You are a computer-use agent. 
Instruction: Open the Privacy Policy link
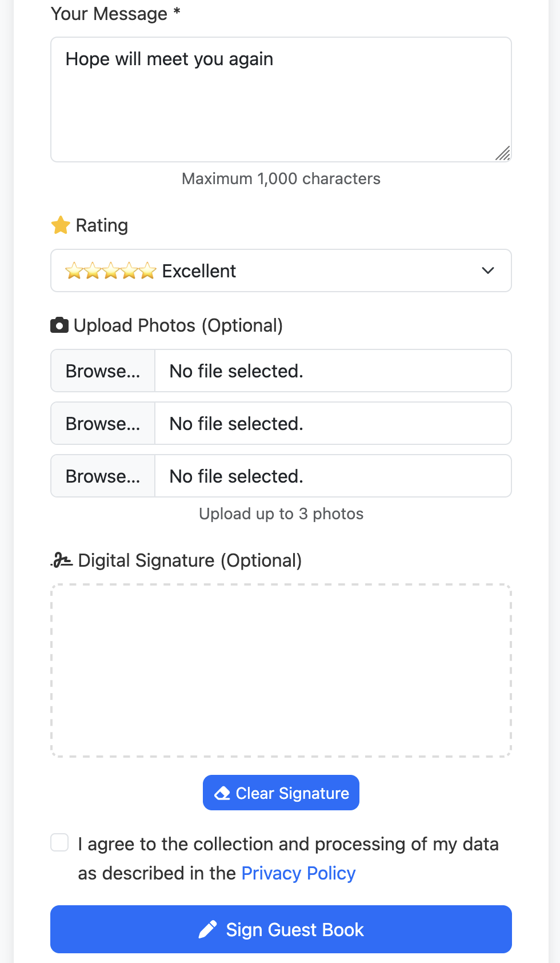[x=298, y=873]
